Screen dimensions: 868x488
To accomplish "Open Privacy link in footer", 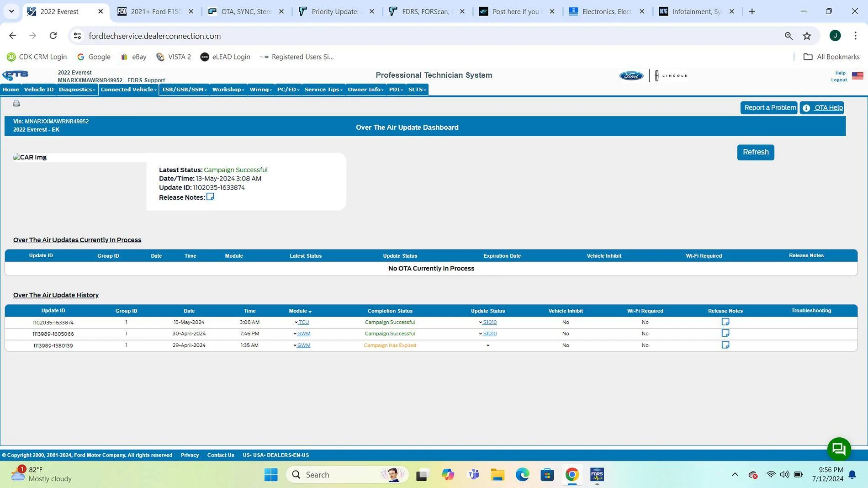I will tap(190, 455).
